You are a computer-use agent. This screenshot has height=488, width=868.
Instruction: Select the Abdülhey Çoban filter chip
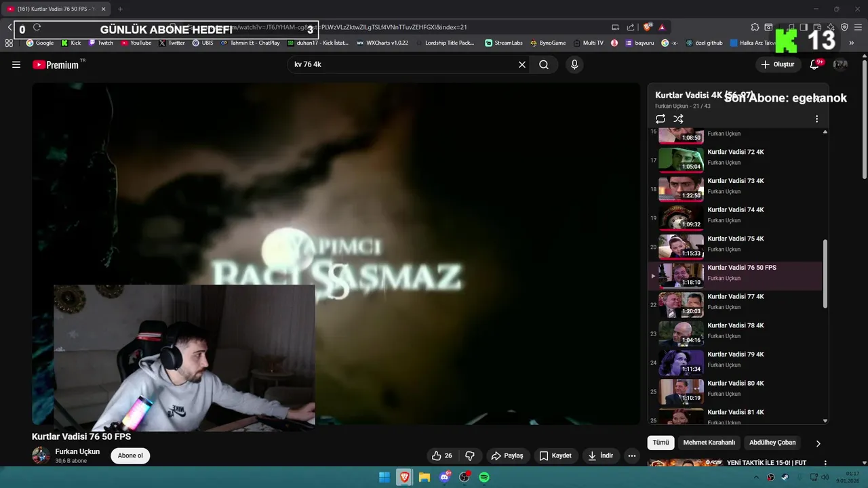(772, 443)
